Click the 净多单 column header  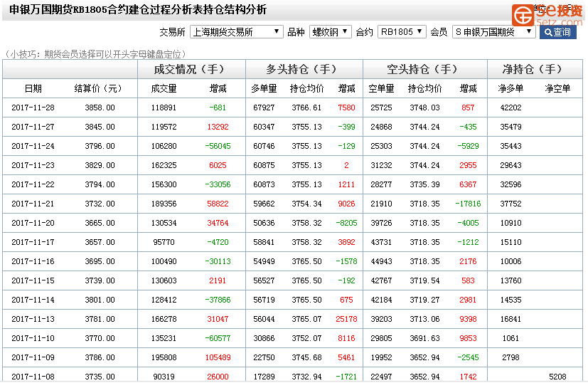tap(511, 88)
